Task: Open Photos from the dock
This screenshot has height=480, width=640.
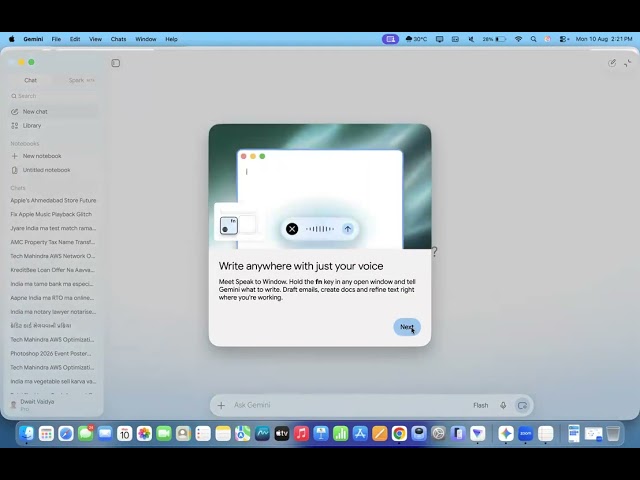Action: click(144, 433)
